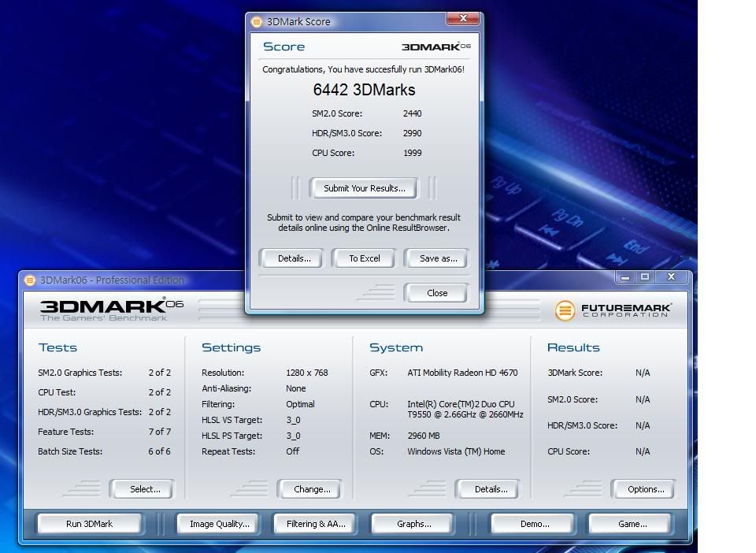Click Save as... in the Score dialog
The width and height of the screenshot is (756, 553).
click(438, 258)
